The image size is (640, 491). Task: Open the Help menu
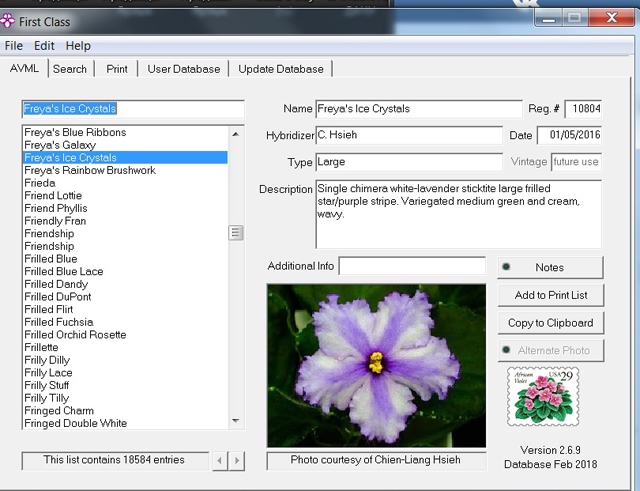pyautogui.click(x=78, y=46)
